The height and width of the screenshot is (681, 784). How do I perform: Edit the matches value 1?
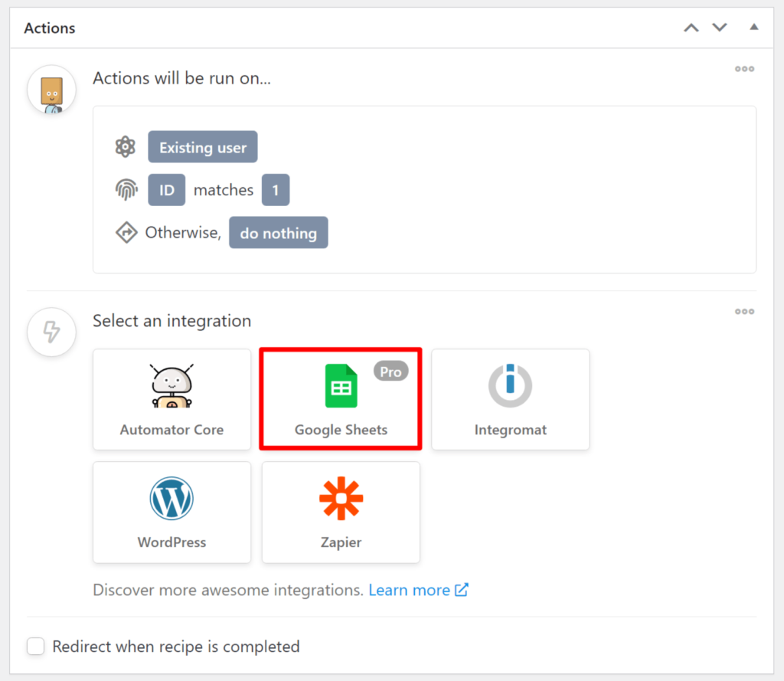276,190
